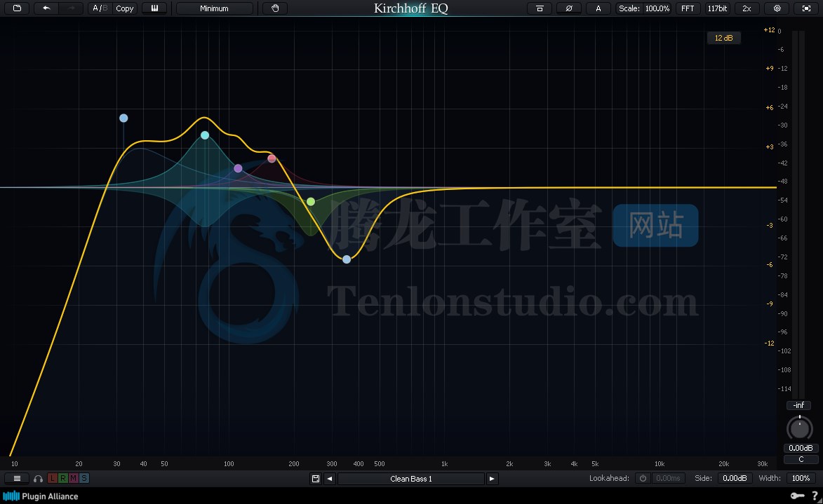Select the cyan peak band node
This screenshot has width=823, height=504.
click(x=206, y=135)
